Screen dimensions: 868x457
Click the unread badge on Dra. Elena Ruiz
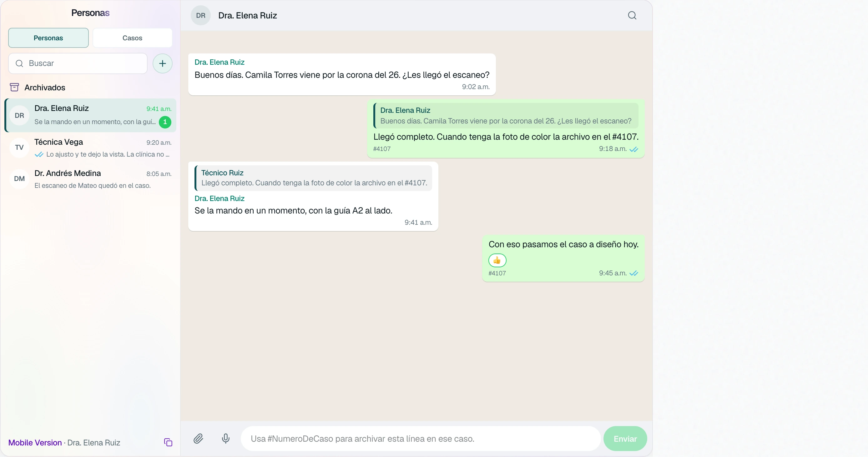pos(165,122)
